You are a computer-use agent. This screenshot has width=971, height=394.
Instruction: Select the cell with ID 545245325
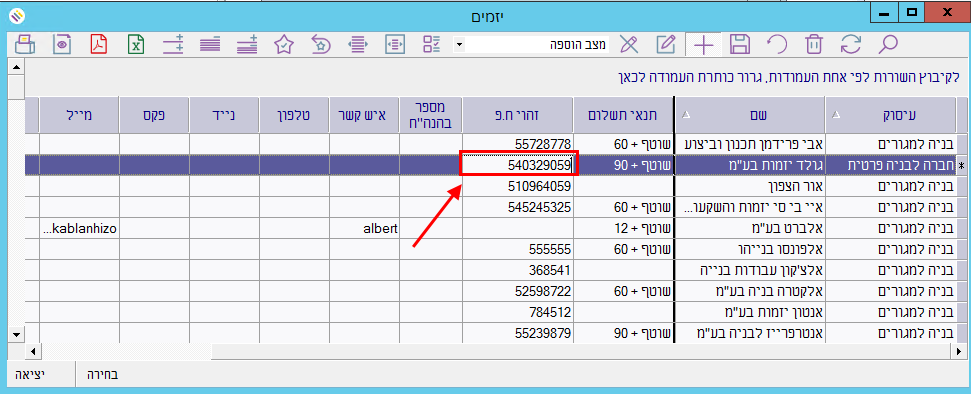tap(518, 207)
